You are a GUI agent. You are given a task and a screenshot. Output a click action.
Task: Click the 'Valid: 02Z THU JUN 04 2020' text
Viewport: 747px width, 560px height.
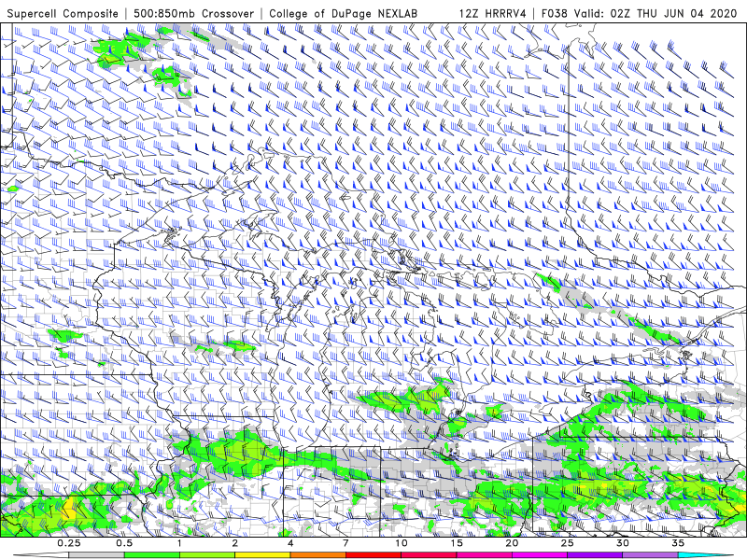tap(655, 13)
